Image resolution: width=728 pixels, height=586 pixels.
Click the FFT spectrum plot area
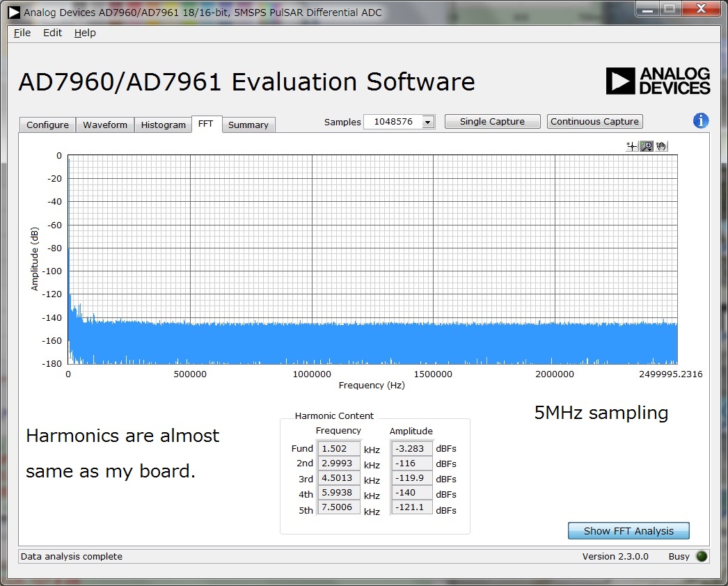(x=372, y=260)
